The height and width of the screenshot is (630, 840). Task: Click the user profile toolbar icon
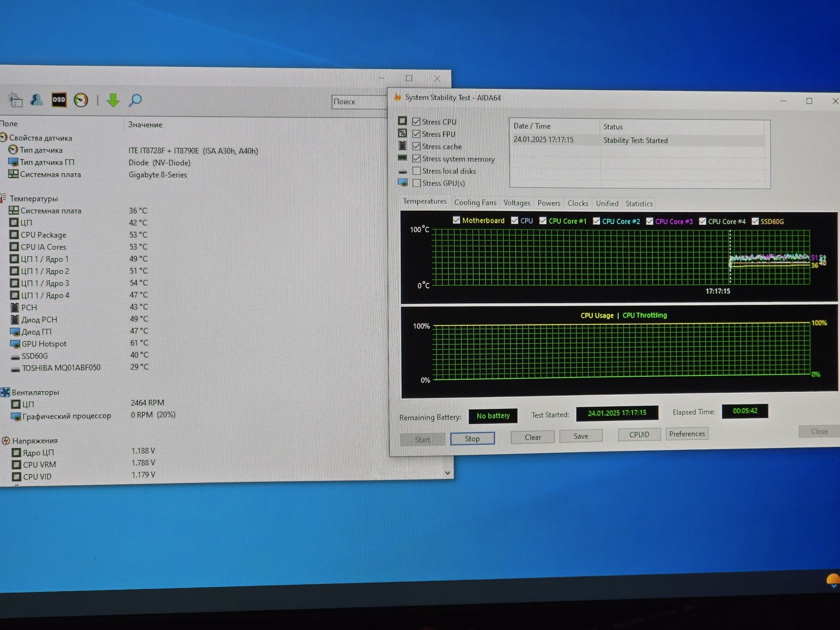(x=37, y=100)
